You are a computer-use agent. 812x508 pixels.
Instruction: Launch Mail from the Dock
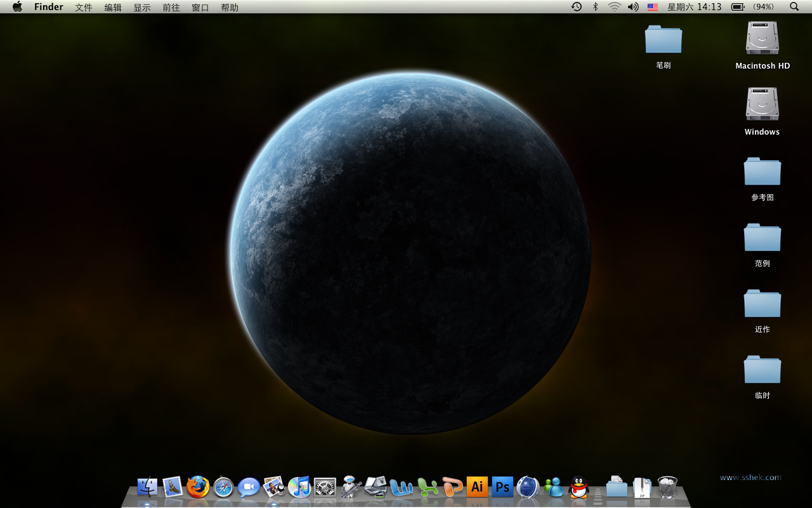(173, 487)
